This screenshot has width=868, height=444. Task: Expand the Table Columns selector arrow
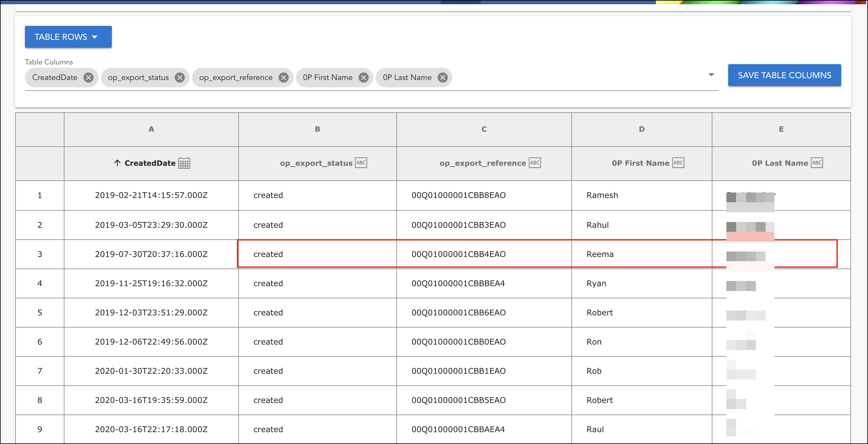pos(711,75)
